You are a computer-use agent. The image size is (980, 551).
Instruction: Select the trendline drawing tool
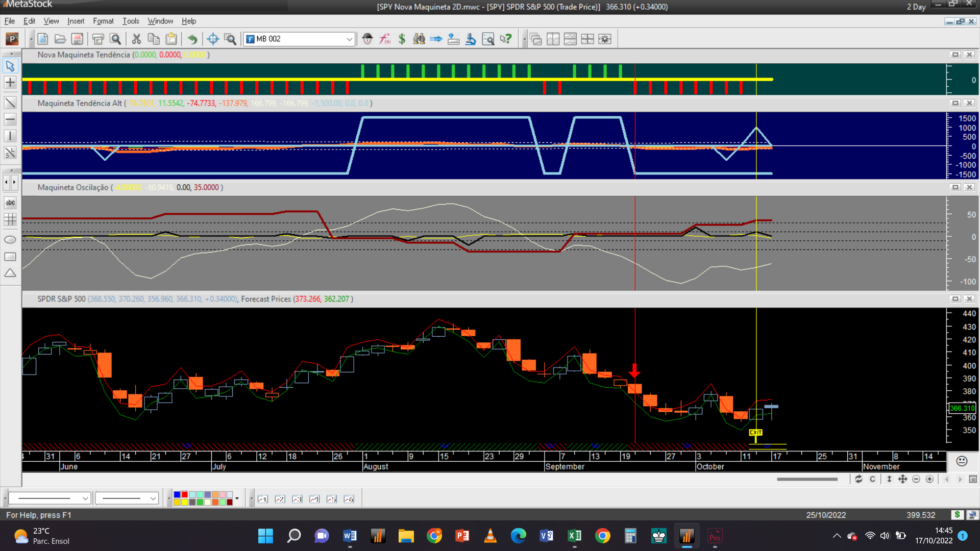10,103
